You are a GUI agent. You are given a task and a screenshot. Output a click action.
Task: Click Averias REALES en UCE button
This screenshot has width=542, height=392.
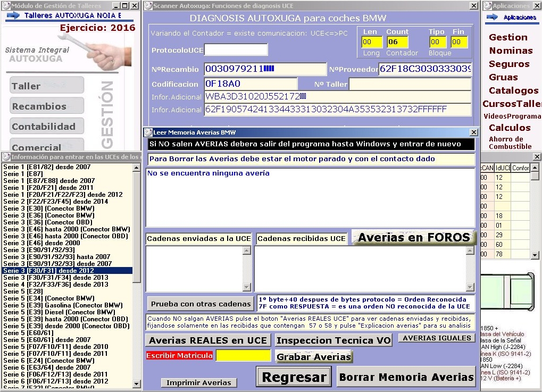click(x=208, y=340)
